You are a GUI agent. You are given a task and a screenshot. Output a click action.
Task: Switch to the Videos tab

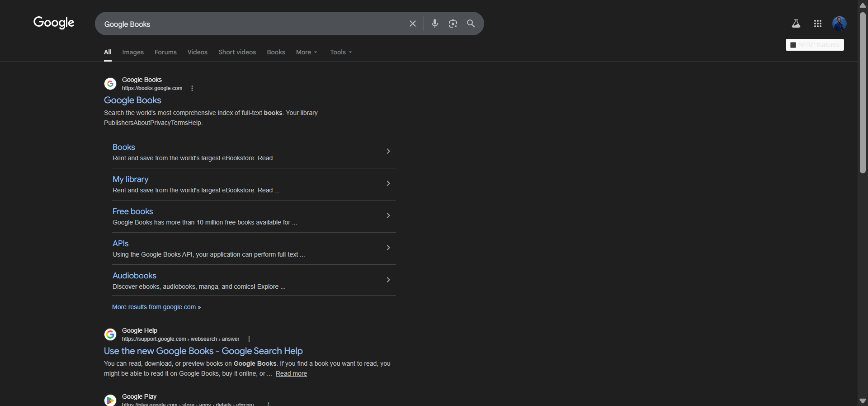[x=198, y=52]
